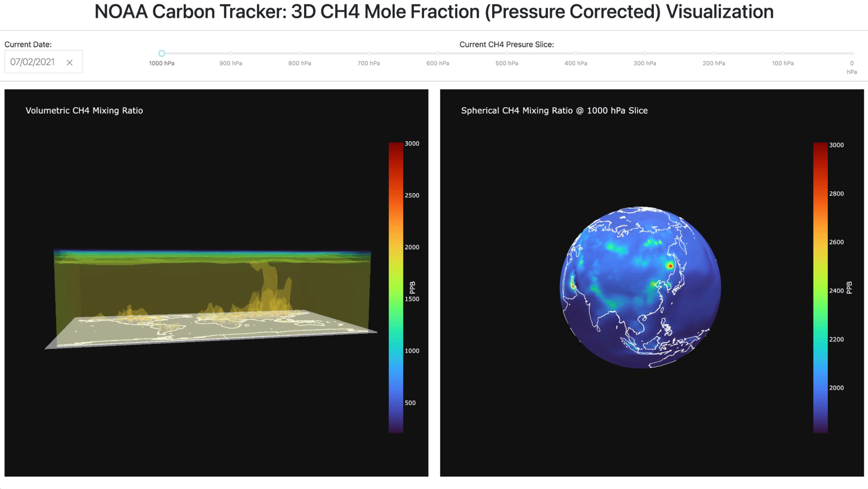Click the red methane hotspot on the globe

(x=670, y=266)
